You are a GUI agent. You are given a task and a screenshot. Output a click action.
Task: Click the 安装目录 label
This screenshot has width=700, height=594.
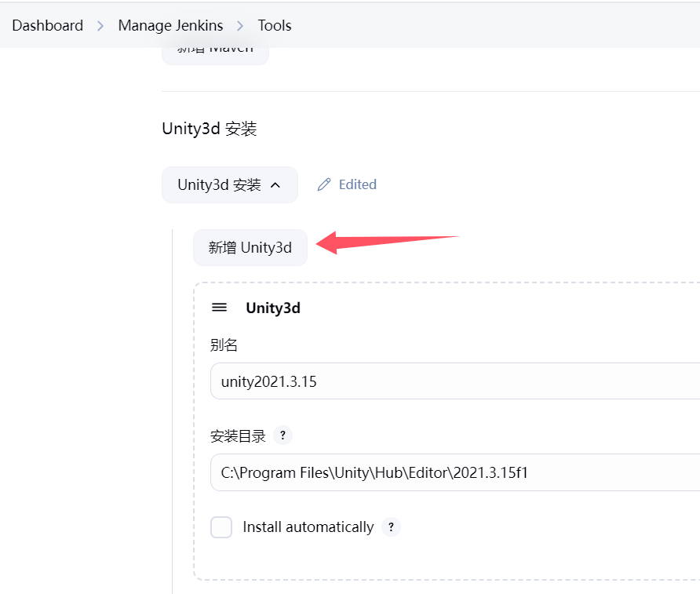tap(238, 435)
